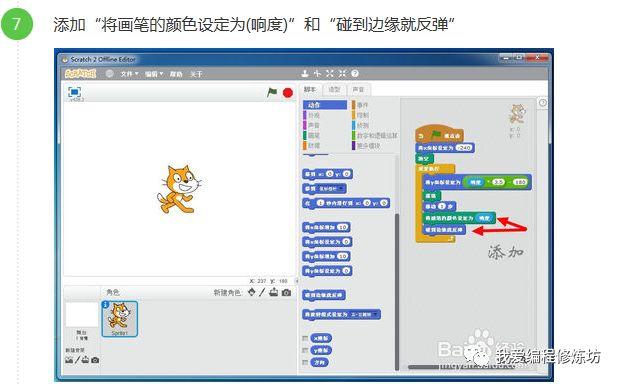
Task: Select the 数字和逻辑运算 block category
Action: pos(375,136)
